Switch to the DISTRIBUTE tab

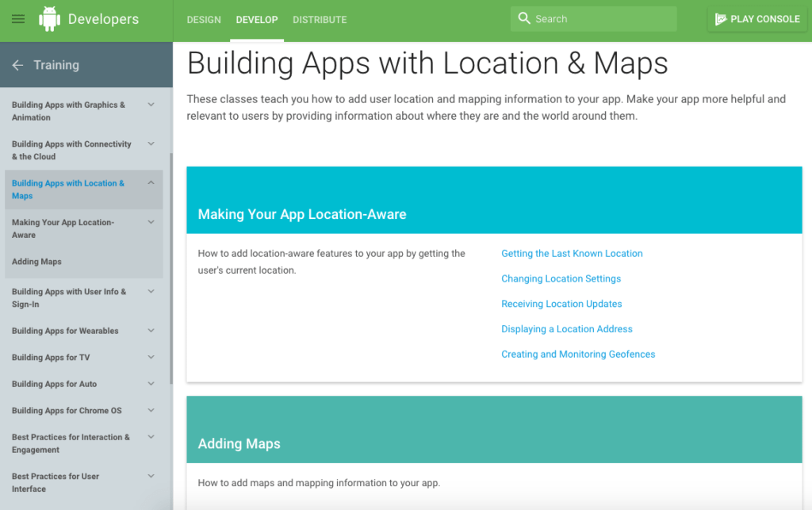click(x=320, y=20)
